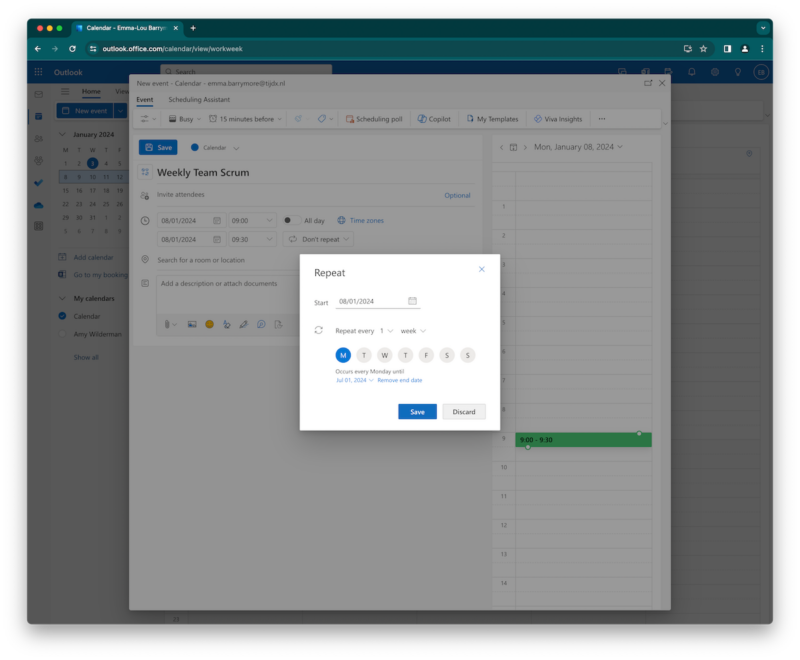Click the Weekly Team Scrum title field
800x660 pixels.
pyautogui.click(x=315, y=172)
